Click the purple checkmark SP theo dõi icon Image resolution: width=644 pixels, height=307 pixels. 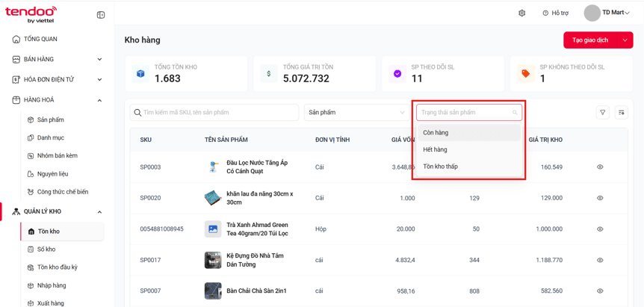397,74
